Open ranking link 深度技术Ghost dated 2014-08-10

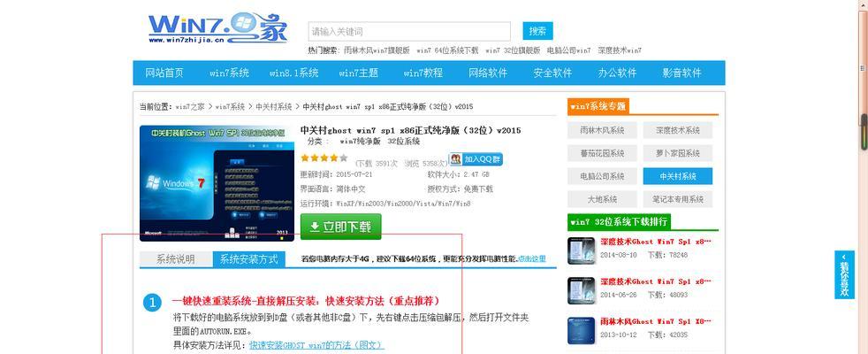[656, 242]
